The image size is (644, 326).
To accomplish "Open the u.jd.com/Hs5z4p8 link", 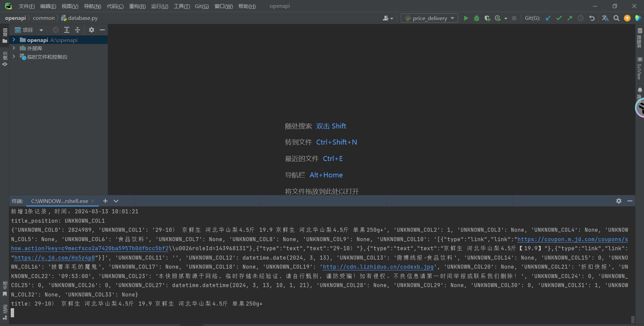I will tap(54, 258).
